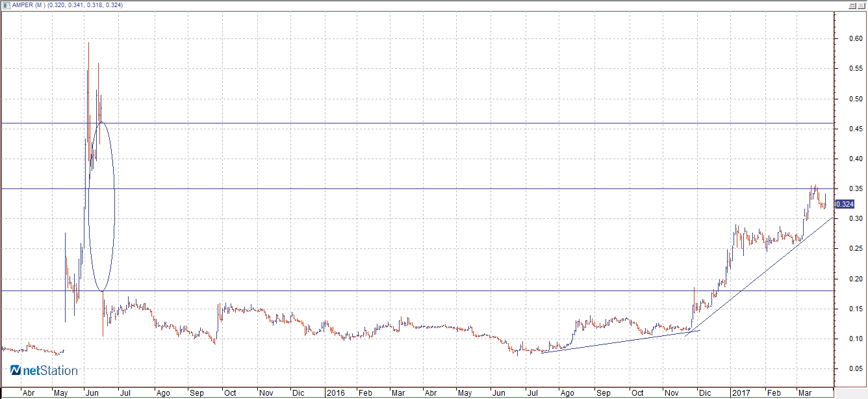Close the AMPER chart window
868x399 pixels.
point(861,5)
